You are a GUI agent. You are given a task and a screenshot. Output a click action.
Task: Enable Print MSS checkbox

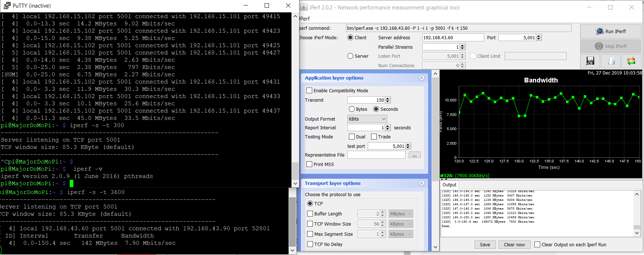tap(309, 164)
